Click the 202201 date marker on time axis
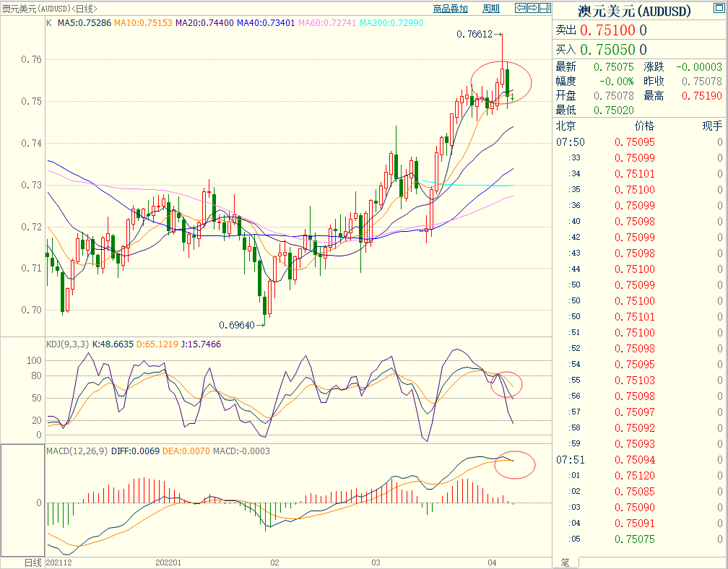The height and width of the screenshot is (569, 728). click(x=168, y=562)
